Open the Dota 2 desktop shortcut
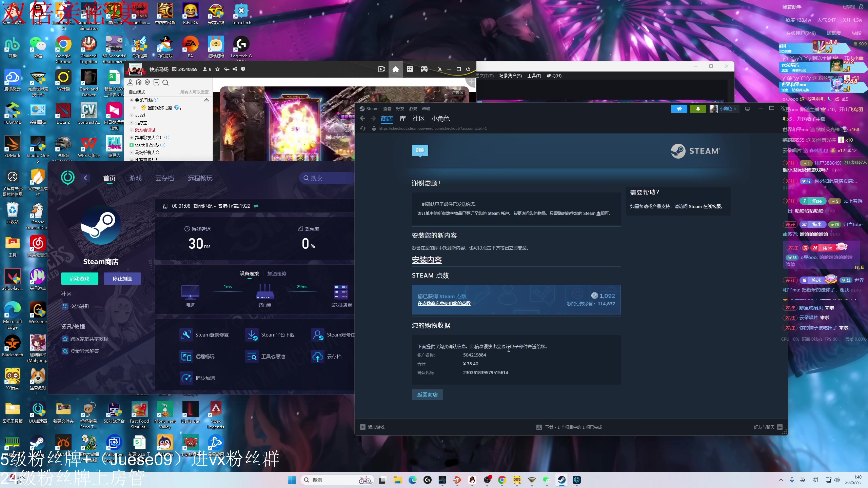This screenshot has height=488, width=868. (x=63, y=114)
